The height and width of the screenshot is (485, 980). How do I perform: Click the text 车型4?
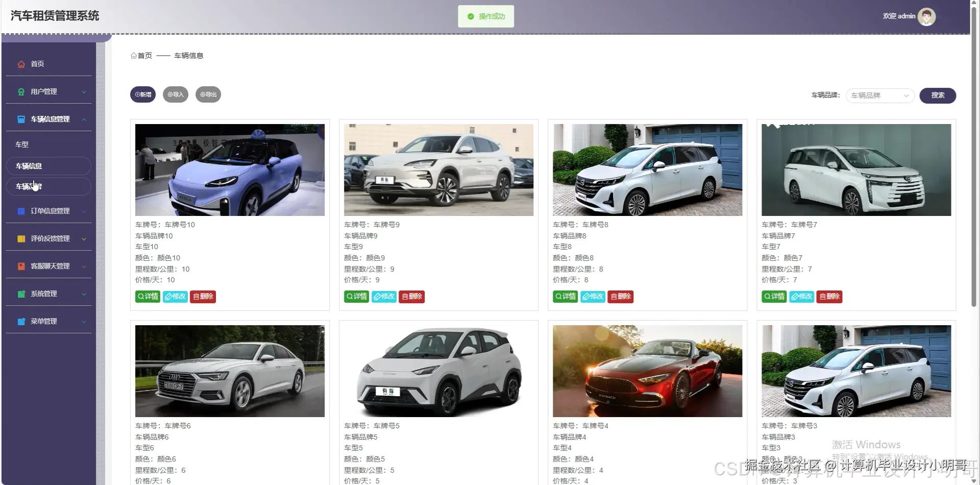[x=562, y=448]
